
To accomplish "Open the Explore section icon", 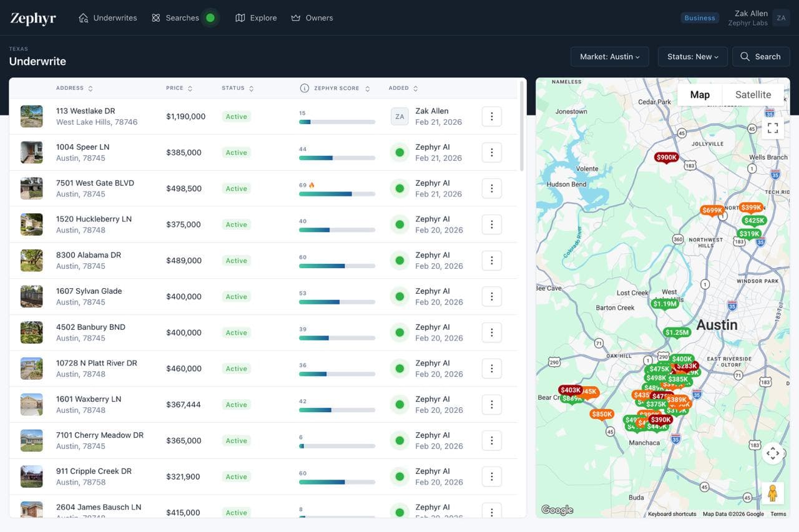I will pyautogui.click(x=240, y=17).
